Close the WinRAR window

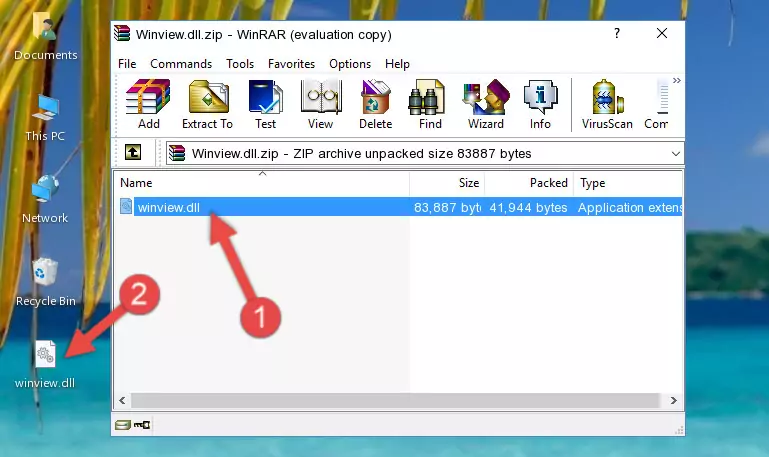[x=662, y=33]
